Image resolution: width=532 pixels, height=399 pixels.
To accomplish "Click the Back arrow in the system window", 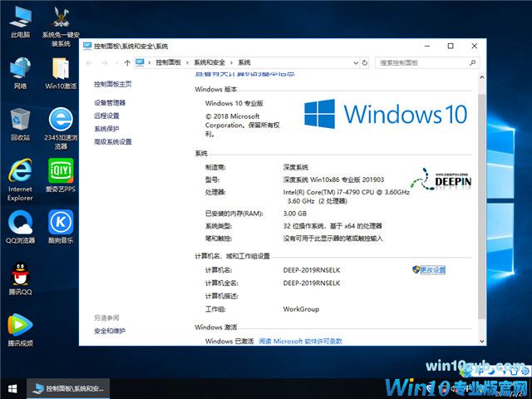I will point(89,63).
